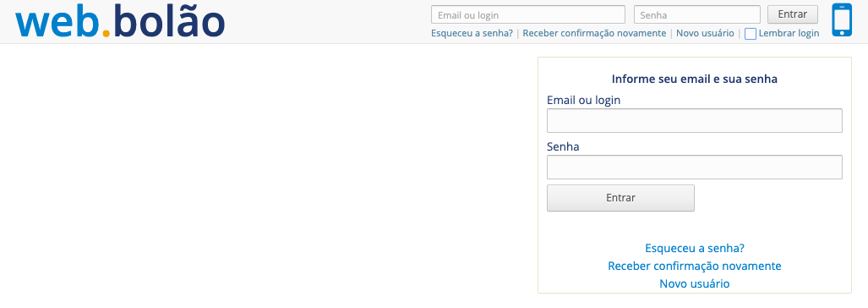
Task: Enable the Lembrar login checkbox
Action: coord(751,34)
